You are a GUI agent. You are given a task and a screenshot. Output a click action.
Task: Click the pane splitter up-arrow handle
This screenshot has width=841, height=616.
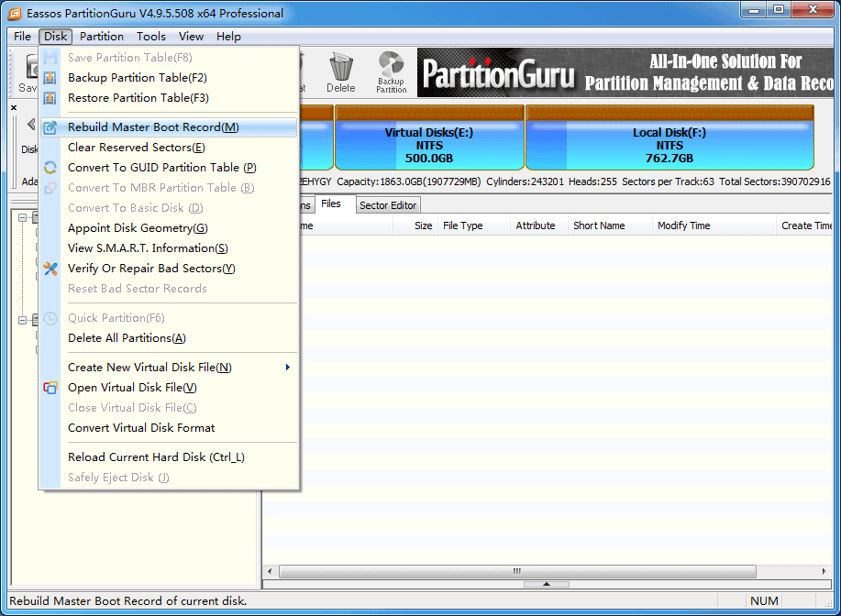[547, 584]
